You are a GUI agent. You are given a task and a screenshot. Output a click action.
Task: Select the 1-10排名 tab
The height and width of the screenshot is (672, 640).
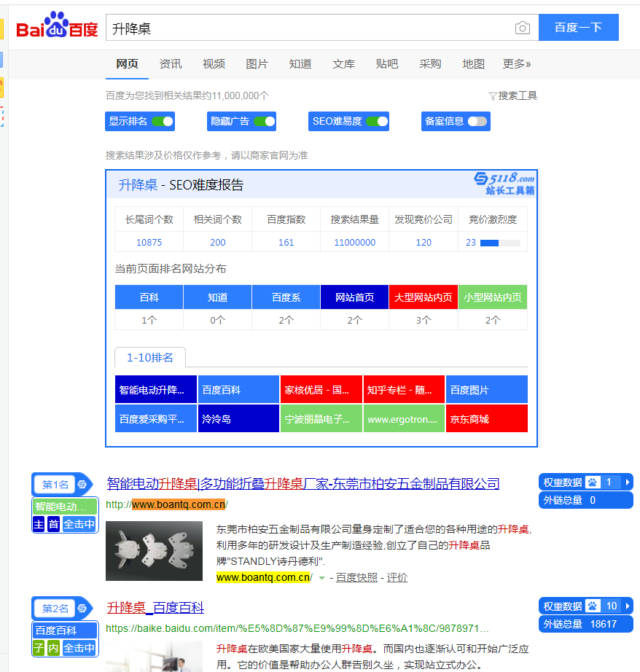(x=150, y=357)
